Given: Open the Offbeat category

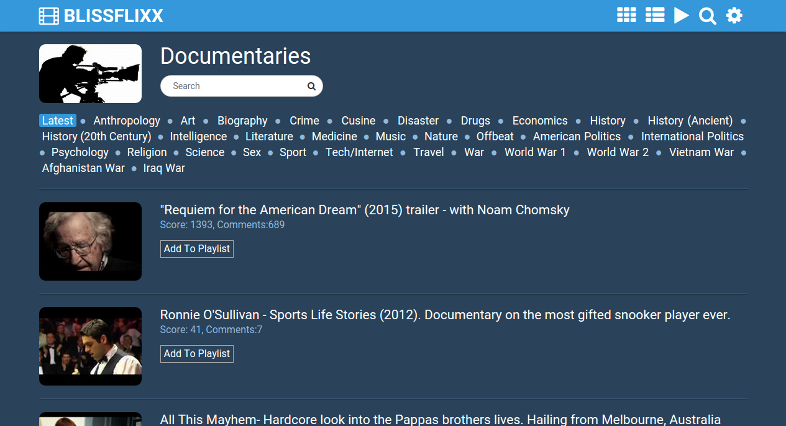Looking at the screenshot, I should 495,136.
